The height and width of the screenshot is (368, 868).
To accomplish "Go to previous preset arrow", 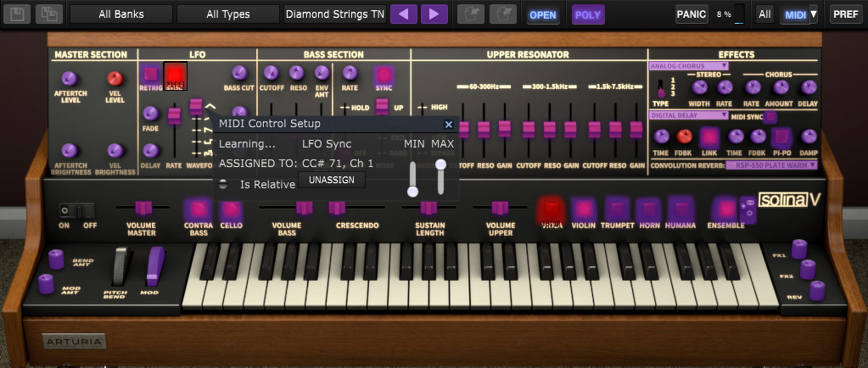I will (x=404, y=14).
